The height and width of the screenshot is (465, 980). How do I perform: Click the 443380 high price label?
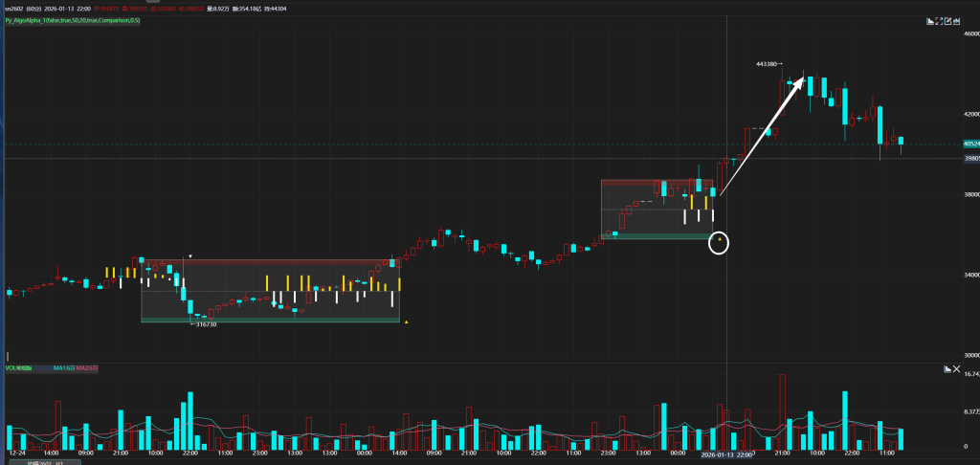(768, 64)
